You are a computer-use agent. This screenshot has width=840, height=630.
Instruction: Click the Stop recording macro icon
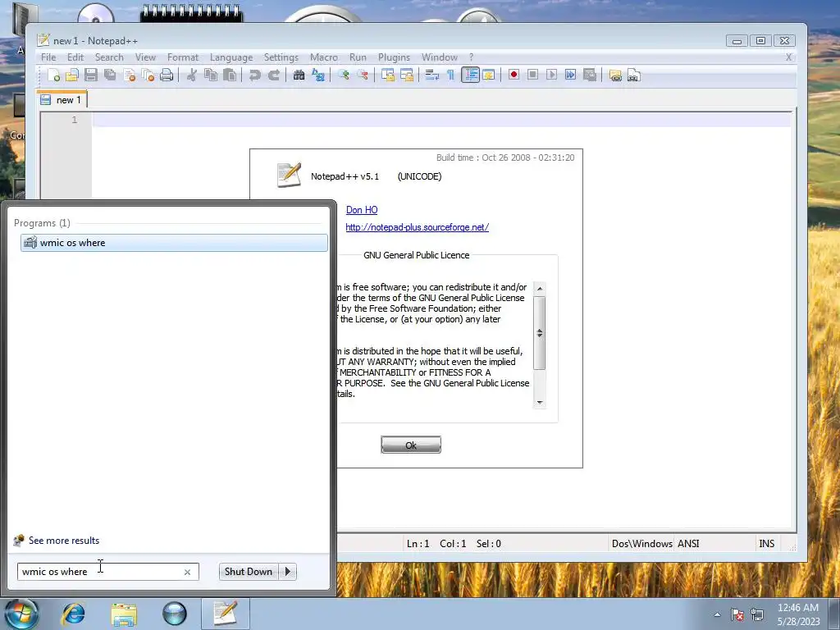(532, 75)
